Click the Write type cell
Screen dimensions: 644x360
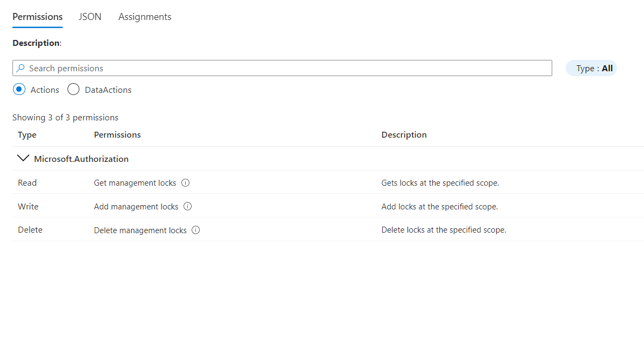pos(28,207)
